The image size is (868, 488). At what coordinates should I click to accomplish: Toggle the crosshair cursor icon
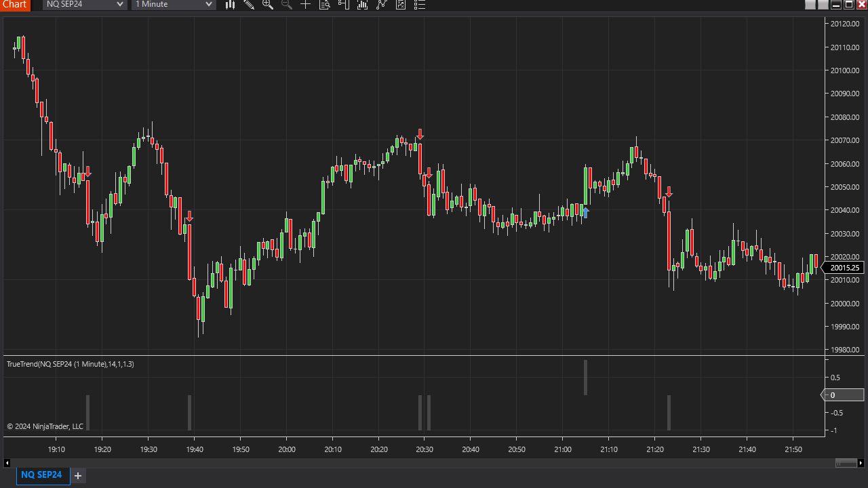[x=306, y=5]
